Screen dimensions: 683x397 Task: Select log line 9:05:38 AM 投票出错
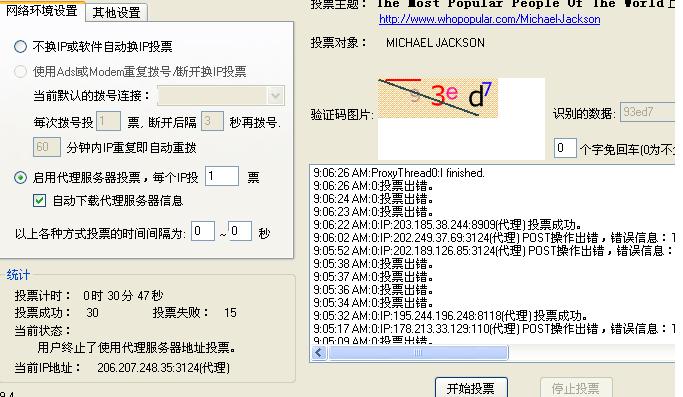373,264
